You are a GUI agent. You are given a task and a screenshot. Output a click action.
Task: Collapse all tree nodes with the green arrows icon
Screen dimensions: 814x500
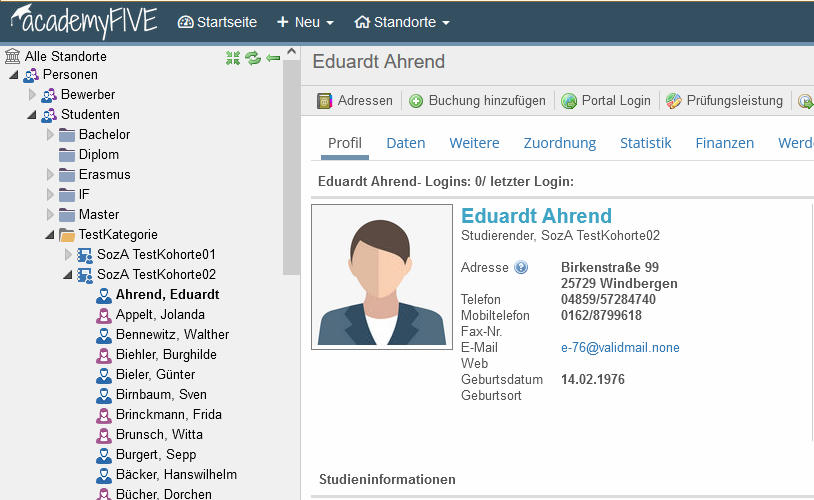233,57
